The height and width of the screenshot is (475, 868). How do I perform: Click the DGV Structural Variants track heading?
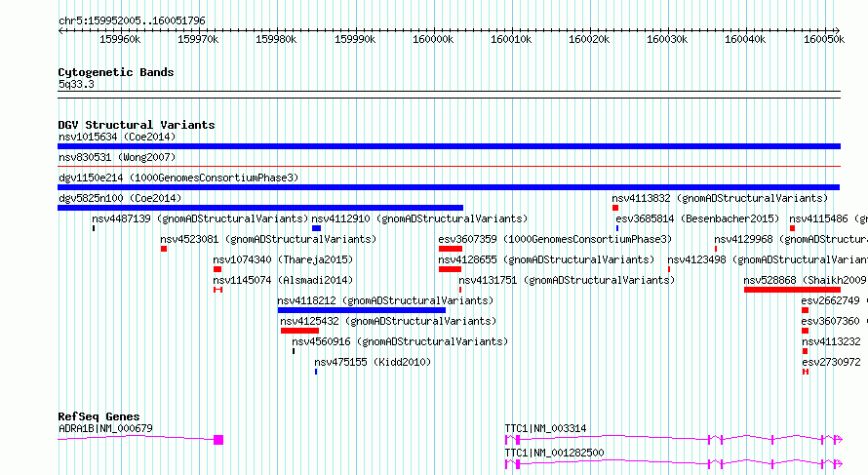click(x=137, y=125)
